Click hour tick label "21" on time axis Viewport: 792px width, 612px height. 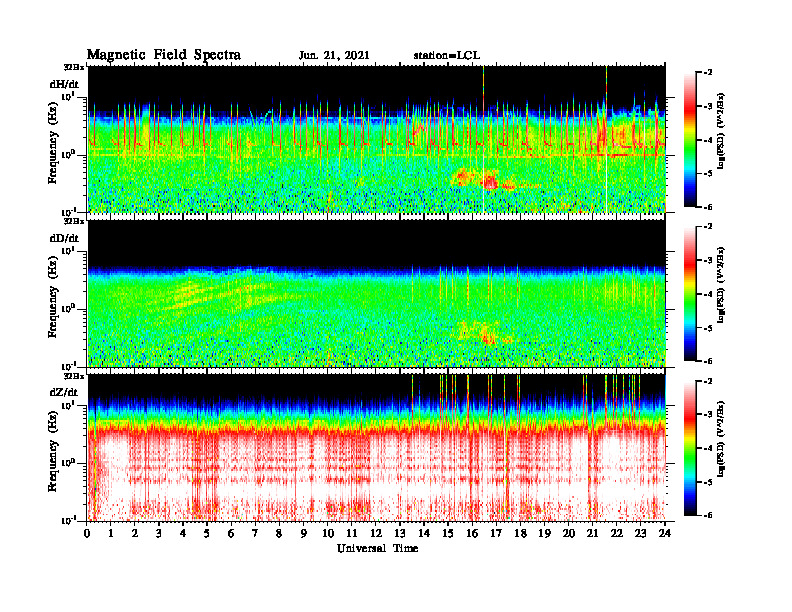point(592,534)
